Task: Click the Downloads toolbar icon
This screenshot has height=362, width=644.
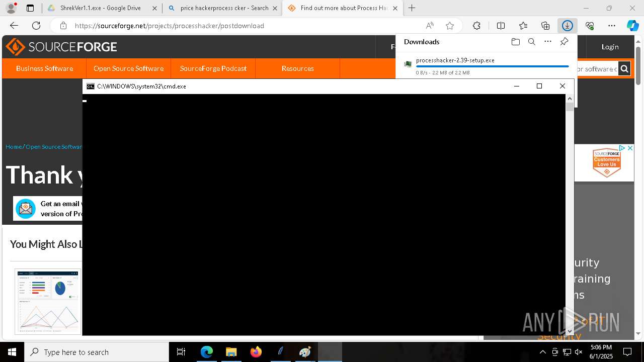Action: tap(568, 26)
